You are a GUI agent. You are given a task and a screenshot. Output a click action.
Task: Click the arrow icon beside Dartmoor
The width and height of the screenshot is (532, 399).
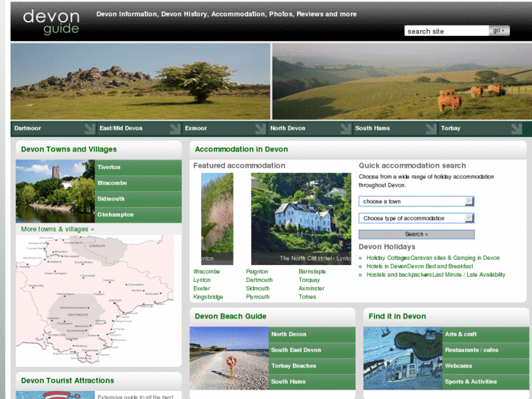(x=90, y=129)
